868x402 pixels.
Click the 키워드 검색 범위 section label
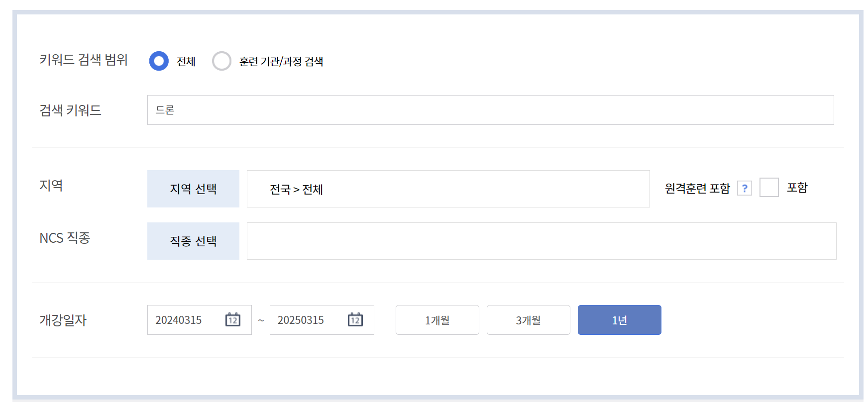coord(84,60)
